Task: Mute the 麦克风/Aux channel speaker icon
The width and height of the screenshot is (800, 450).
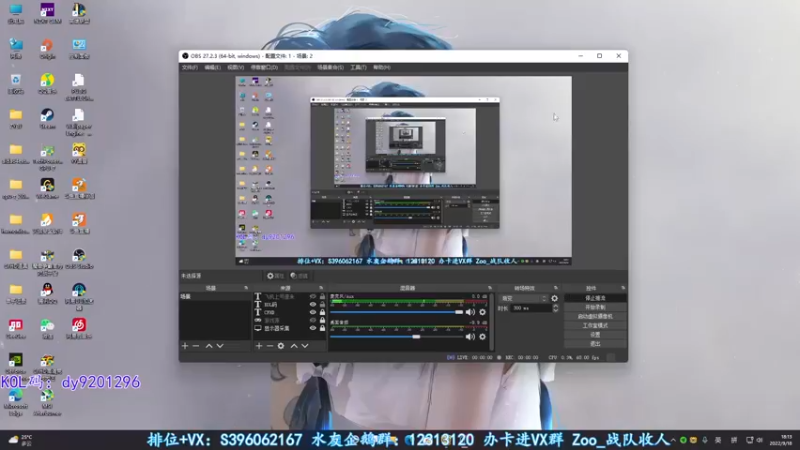Action: pos(470,312)
